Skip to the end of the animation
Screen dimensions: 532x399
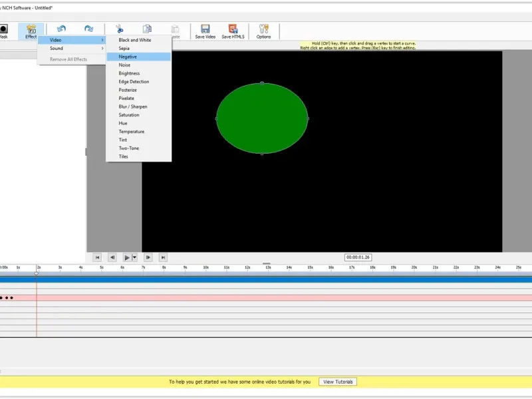[163, 257]
